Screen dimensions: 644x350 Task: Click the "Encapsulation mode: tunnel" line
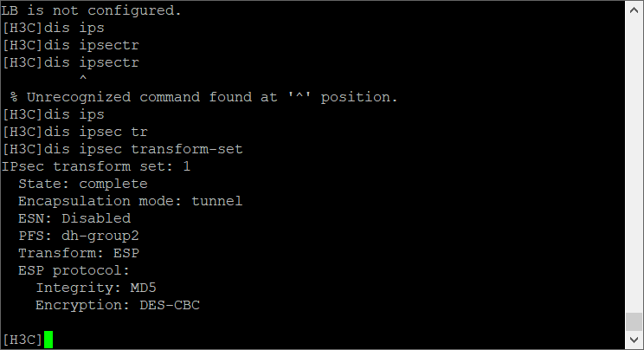pos(130,201)
